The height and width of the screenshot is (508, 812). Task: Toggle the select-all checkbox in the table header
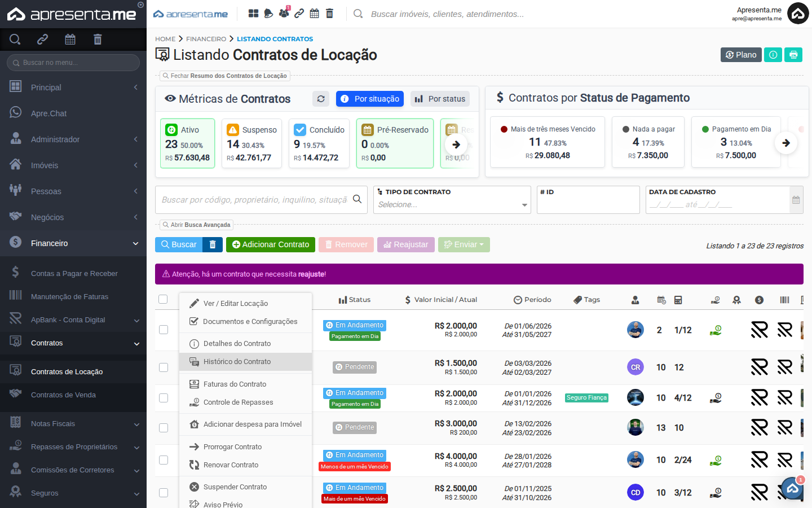pos(163,299)
